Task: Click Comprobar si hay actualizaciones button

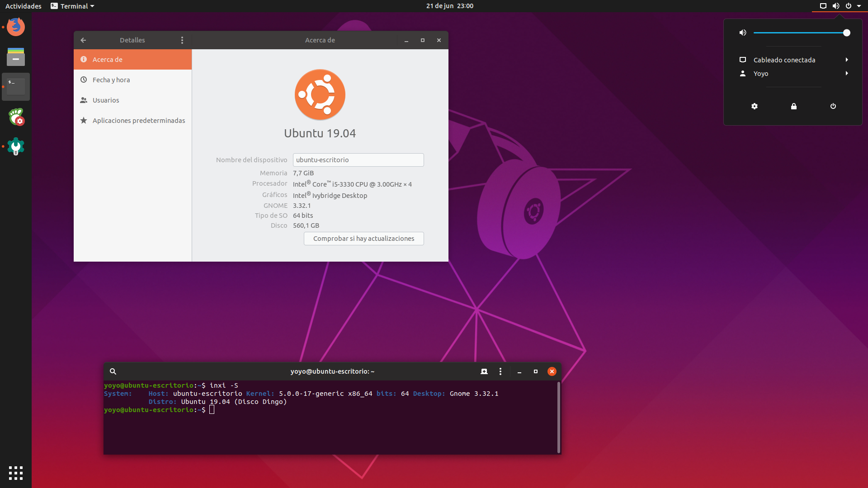Action: 363,239
